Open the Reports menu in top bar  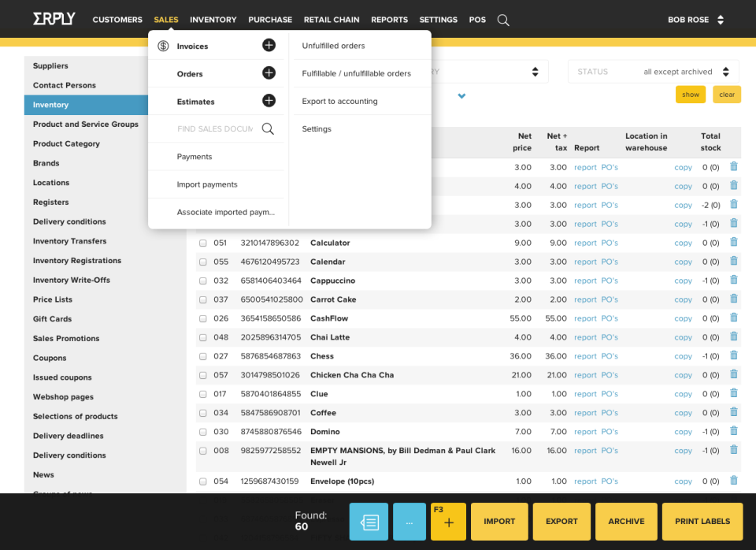click(389, 20)
